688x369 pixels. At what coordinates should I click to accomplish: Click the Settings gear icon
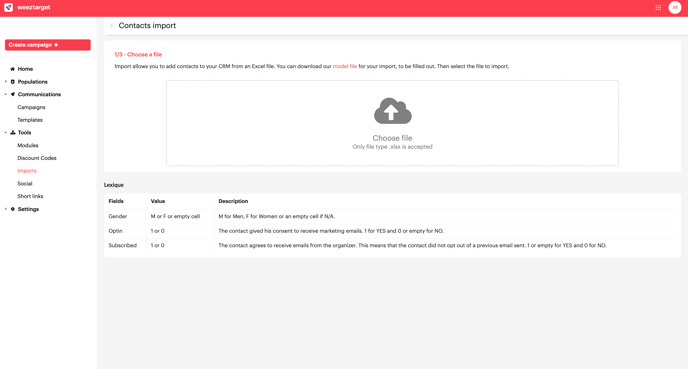(13, 209)
